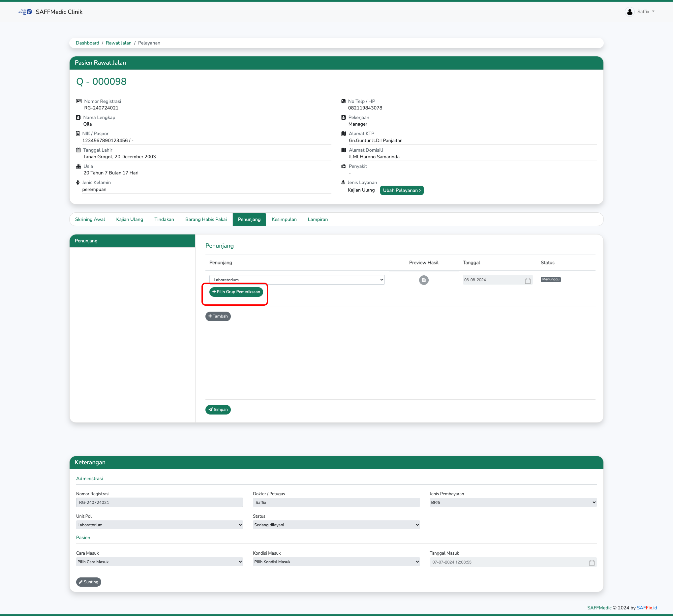Click the Tanggal Lahir calendar icon
Viewport: 673px width, 616px height.
(x=78, y=150)
